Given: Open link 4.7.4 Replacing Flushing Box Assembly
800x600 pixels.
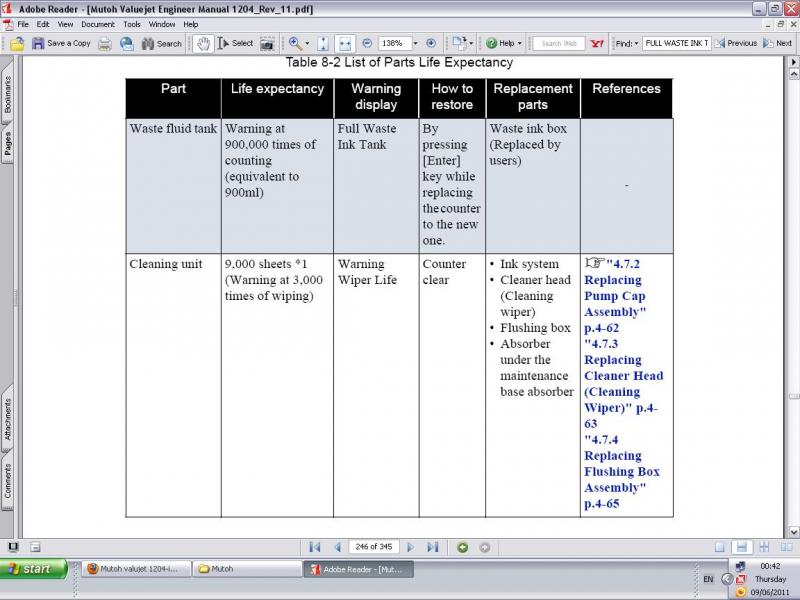Looking at the screenshot, I should click(x=621, y=471).
